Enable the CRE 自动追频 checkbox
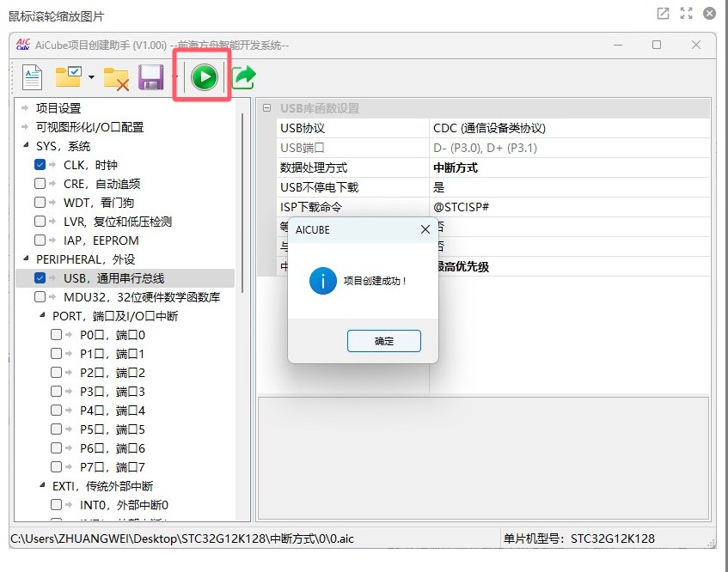728x572 pixels. (x=40, y=183)
